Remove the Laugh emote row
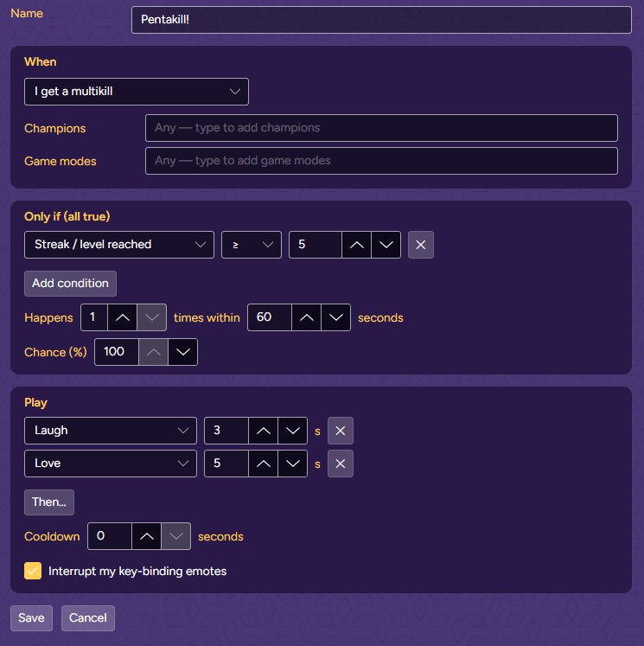644x646 pixels. coord(340,431)
